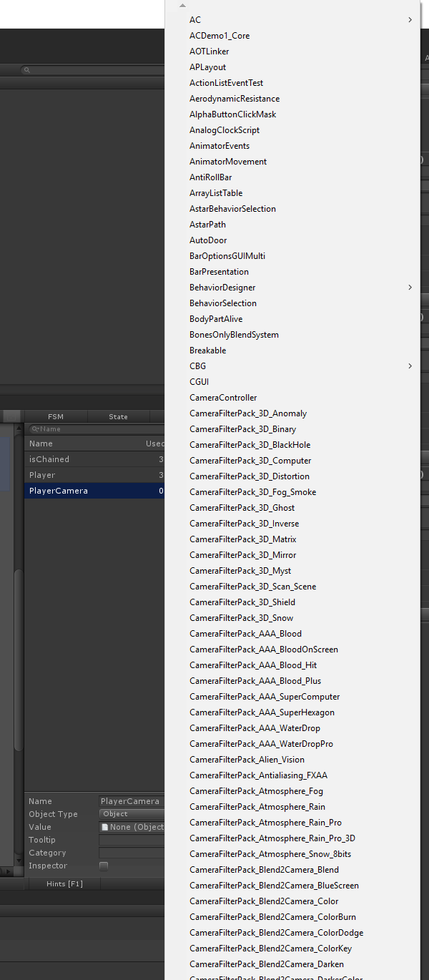Edit the PlayerCamera name field
The image size is (429, 980).
click(x=132, y=801)
